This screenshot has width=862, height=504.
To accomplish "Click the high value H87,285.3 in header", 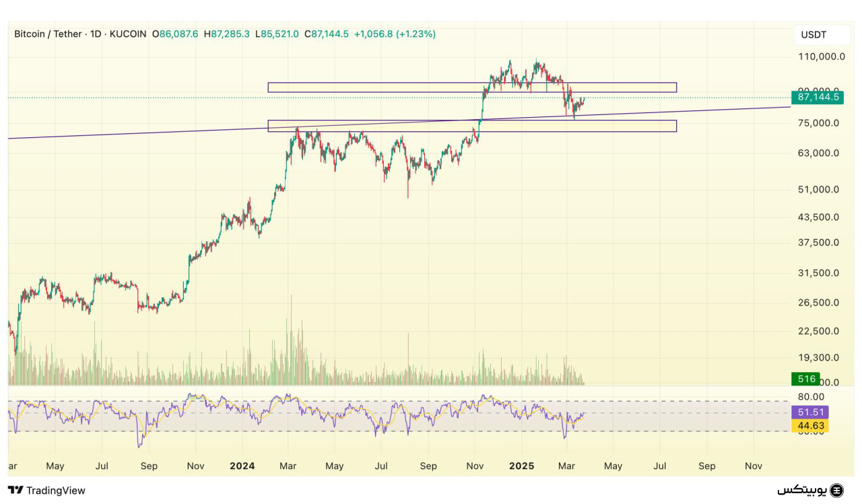I will click(227, 34).
